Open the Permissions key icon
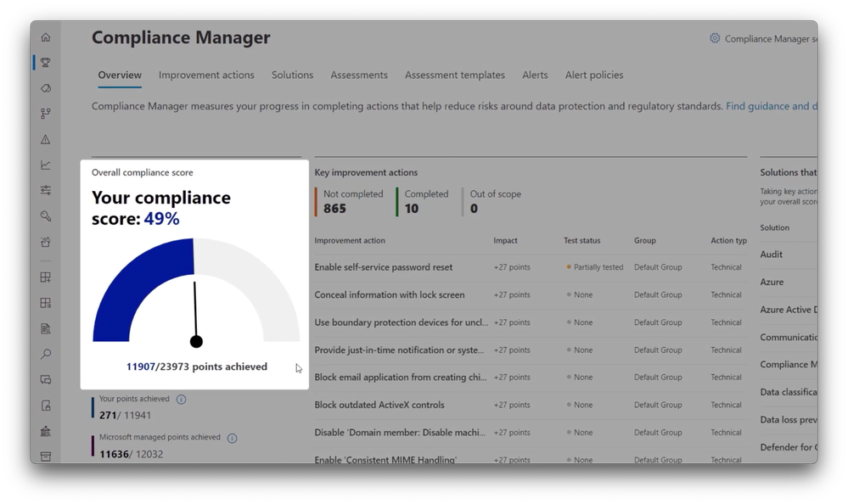Screen dimensions: 848x504 pos(46,216)
